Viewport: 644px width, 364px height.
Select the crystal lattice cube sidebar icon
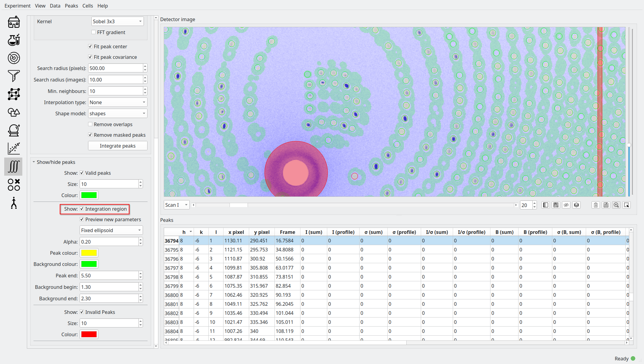pyautogui.click(x=14, y=94)
